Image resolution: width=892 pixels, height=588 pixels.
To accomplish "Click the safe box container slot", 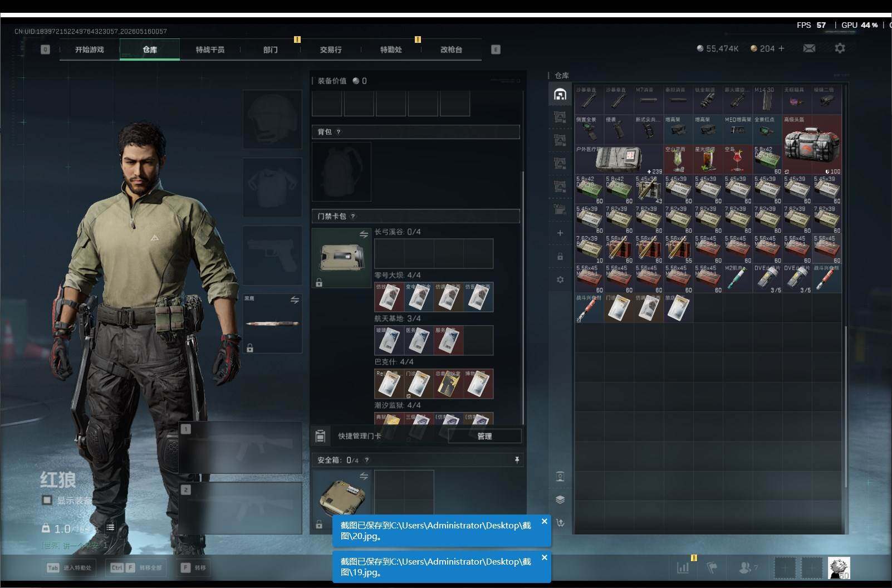I will (341, 499).
